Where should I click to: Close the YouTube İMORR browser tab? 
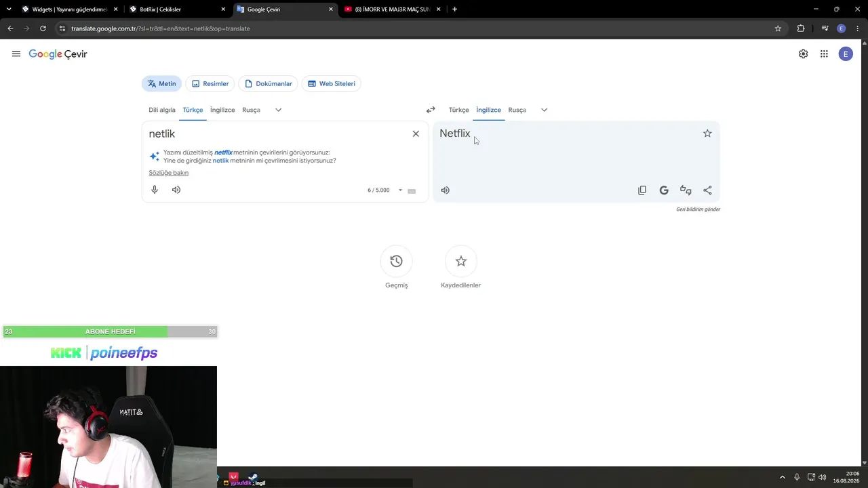tap(439, 9)
